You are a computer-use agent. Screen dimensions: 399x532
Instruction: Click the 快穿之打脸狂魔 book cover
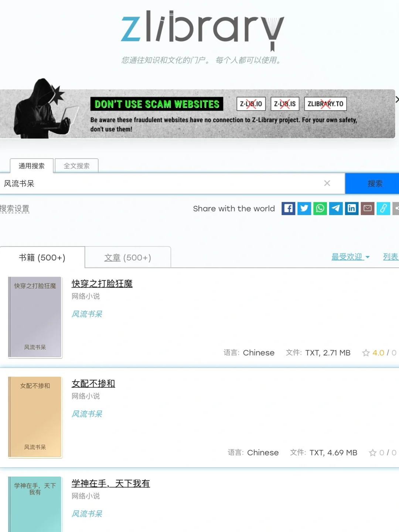[35, 317]
